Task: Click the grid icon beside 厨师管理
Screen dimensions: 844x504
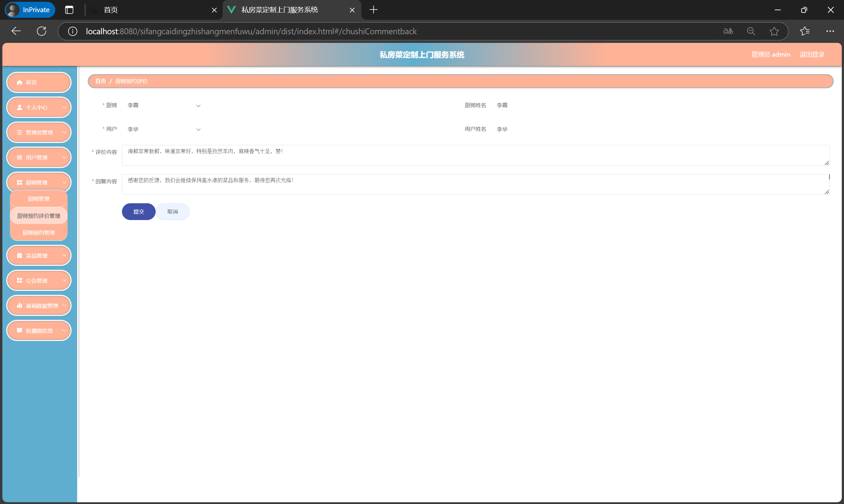Action: pos(19,182)
